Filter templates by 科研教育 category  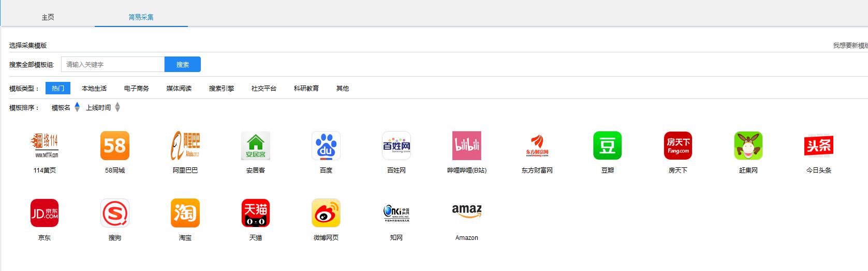click(306, 88)
